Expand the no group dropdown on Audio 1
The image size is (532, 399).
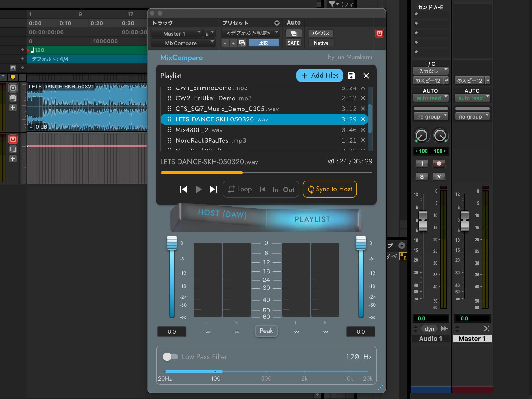tap(431, 116)
